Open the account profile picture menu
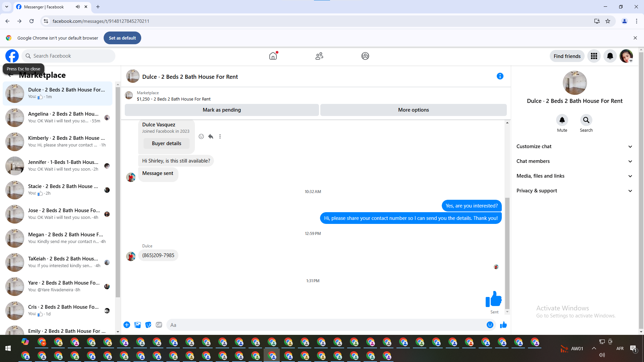Image resolution: width=644 pixels, height=362 pixels. (x=626, y=56)
